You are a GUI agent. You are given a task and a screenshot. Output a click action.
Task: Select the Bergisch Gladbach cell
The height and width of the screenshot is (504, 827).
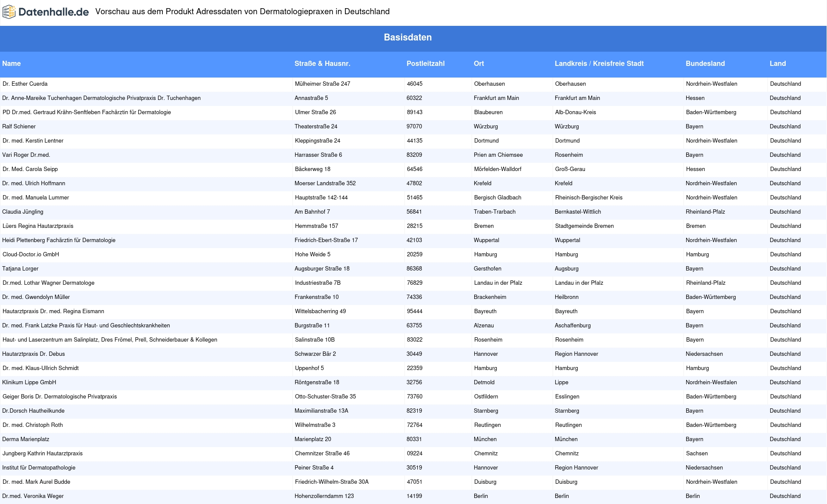(498, 198)
